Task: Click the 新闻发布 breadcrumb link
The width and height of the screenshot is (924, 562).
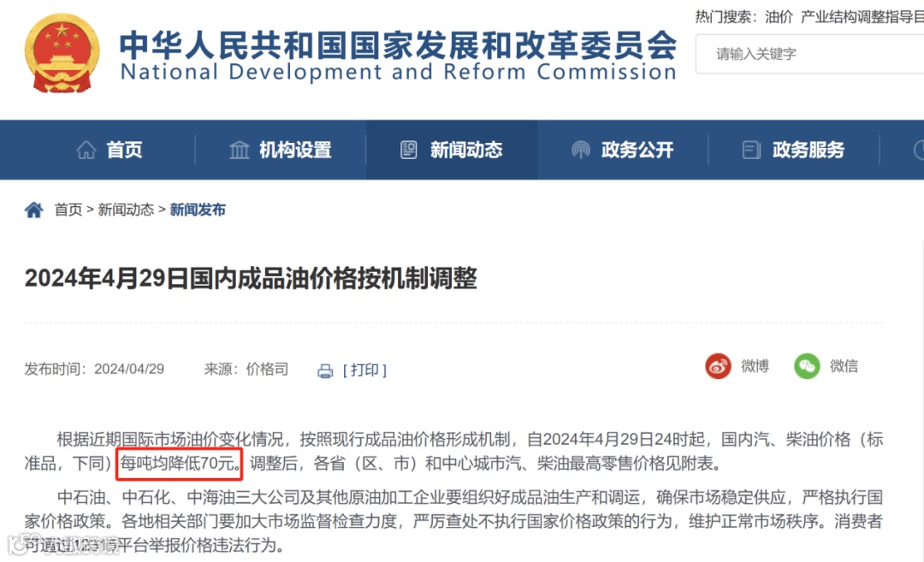Action: [x=198, y=210]
